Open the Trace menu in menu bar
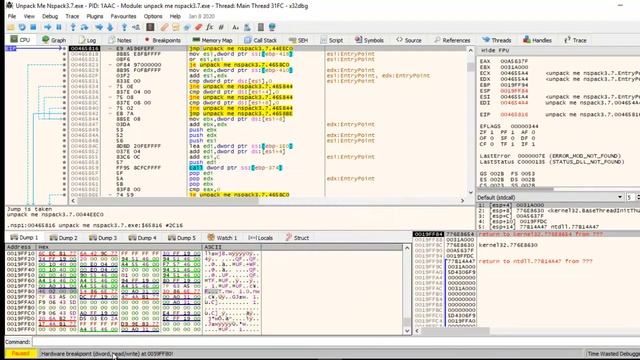Viewport: 640px width, 360px height. (72, 16)
